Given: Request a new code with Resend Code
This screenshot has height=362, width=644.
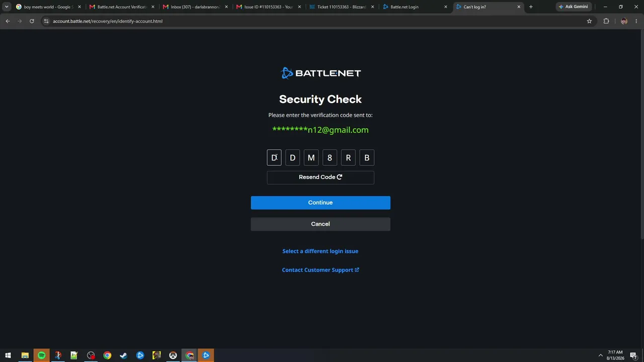Looking at the screenshot, I should tap(320, 177).
